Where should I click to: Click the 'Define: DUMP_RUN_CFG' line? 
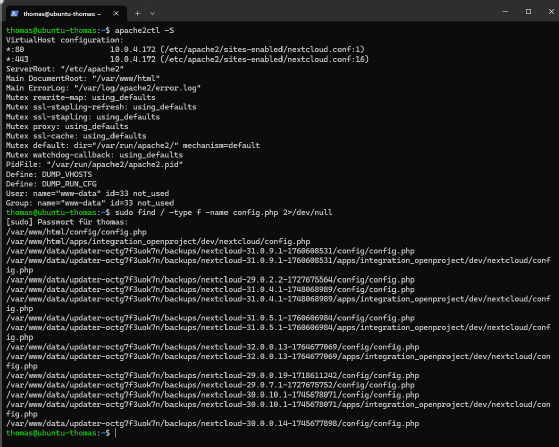[51, 184]
